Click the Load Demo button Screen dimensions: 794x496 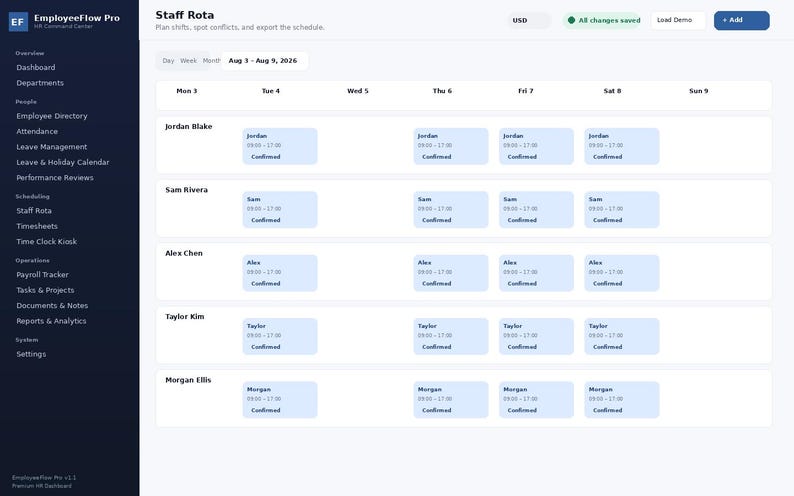pos(678,20)
